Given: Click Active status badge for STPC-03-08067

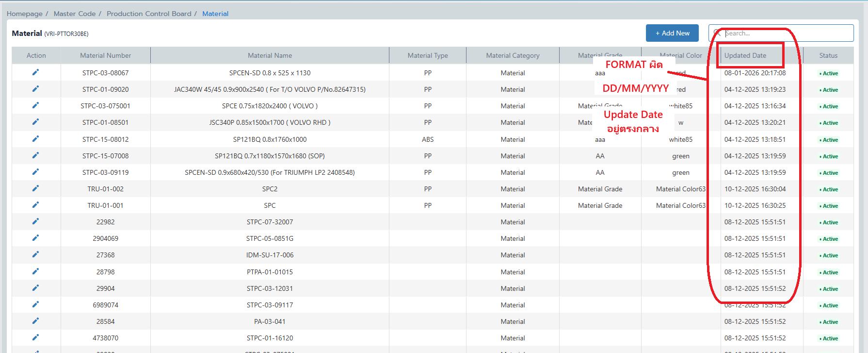Looking at the screenshot, I should (x=829, y=73).
